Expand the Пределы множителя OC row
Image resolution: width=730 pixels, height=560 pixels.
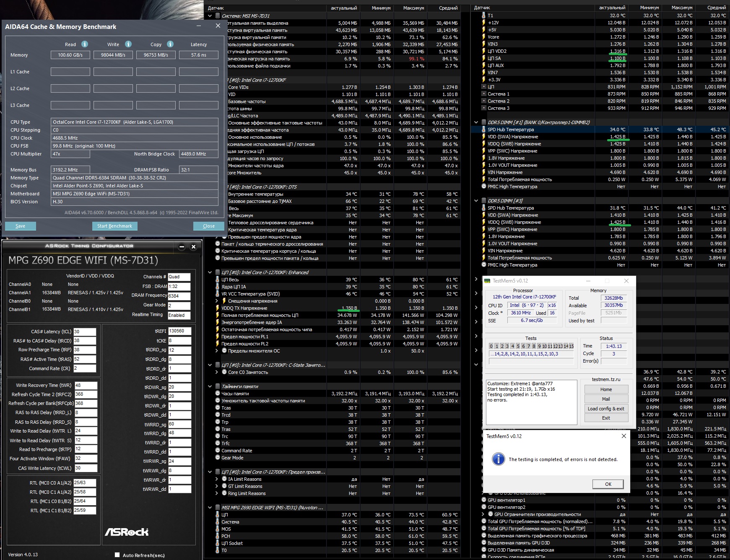216,351
